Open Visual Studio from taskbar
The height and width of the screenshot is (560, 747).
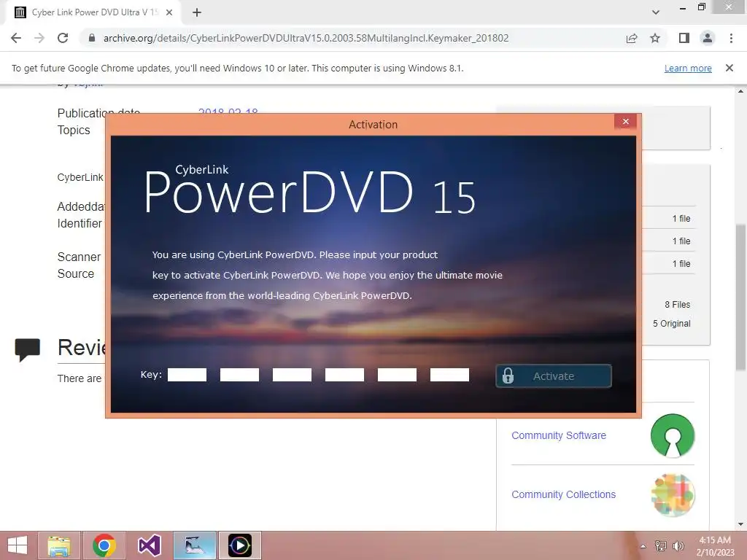[149, 545]
